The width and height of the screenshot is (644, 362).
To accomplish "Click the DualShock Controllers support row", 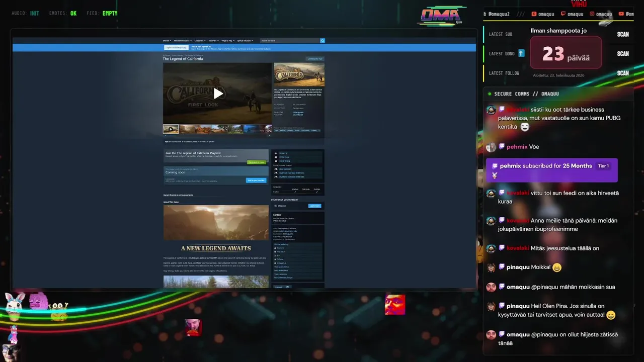I will tap(298, 173).
